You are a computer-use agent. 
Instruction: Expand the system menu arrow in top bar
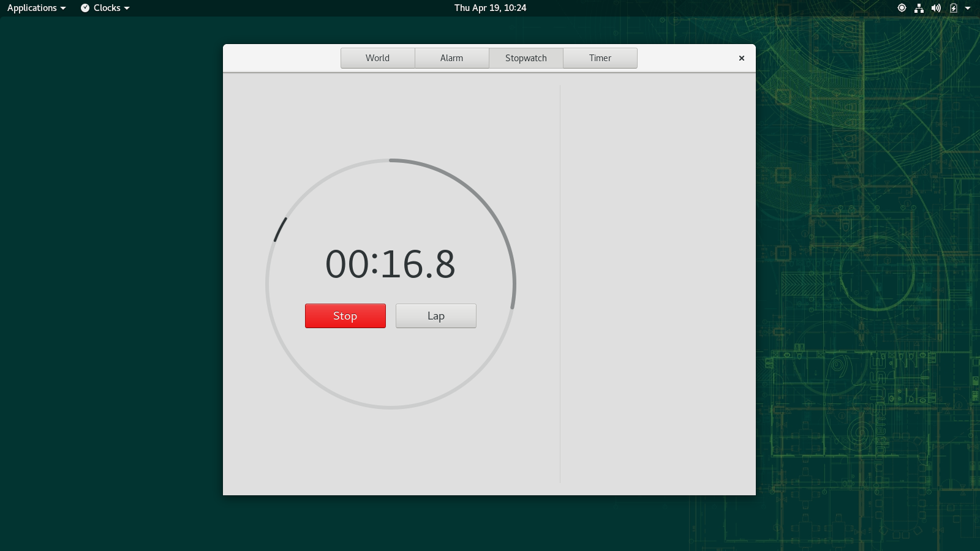pos(968,8)
